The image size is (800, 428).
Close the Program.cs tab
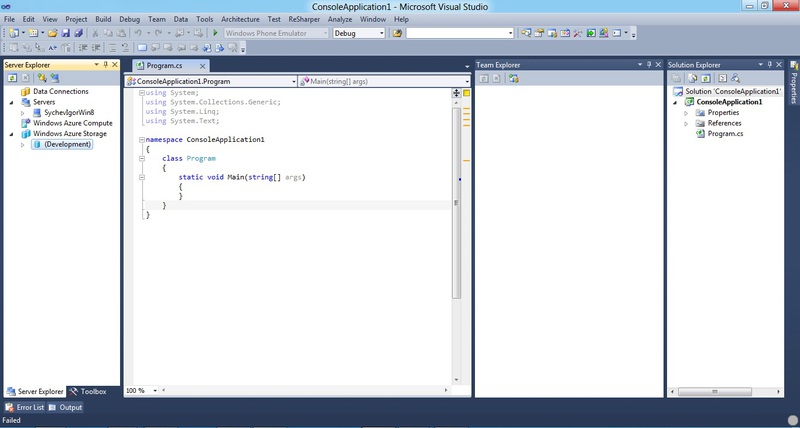(203, 66)
